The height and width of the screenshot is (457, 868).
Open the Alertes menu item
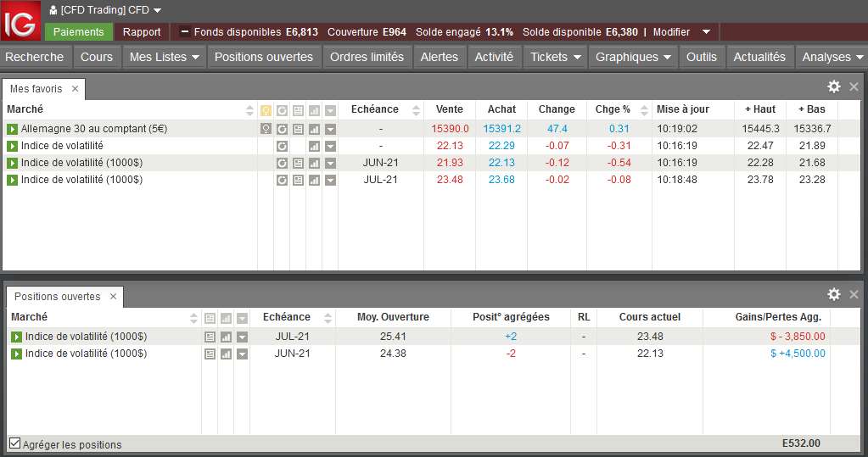point(440,57)
